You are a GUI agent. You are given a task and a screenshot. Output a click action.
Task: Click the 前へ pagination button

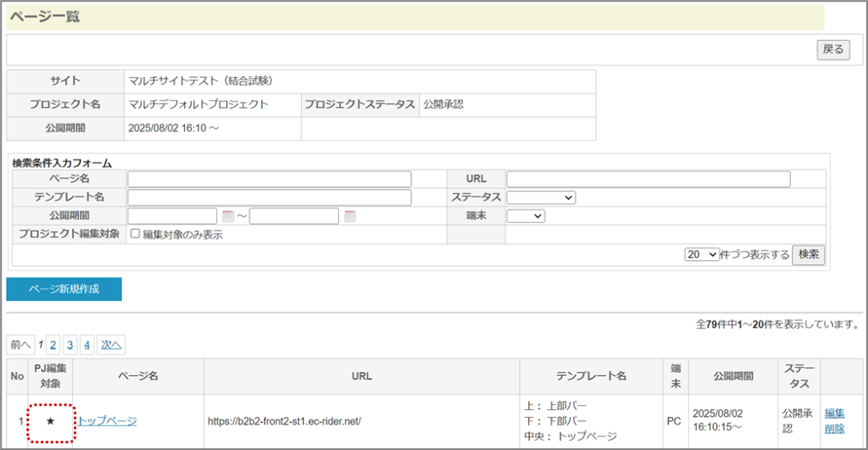point(19,345)
